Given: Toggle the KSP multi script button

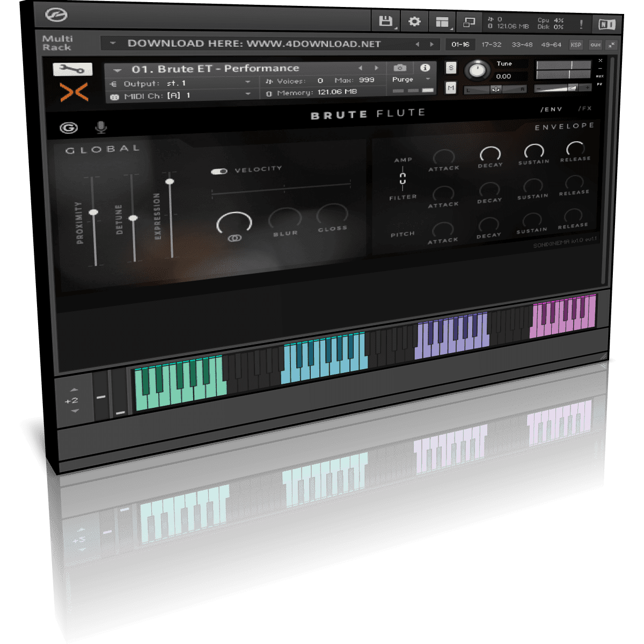Looking at the screenshot, I should 576,45.
